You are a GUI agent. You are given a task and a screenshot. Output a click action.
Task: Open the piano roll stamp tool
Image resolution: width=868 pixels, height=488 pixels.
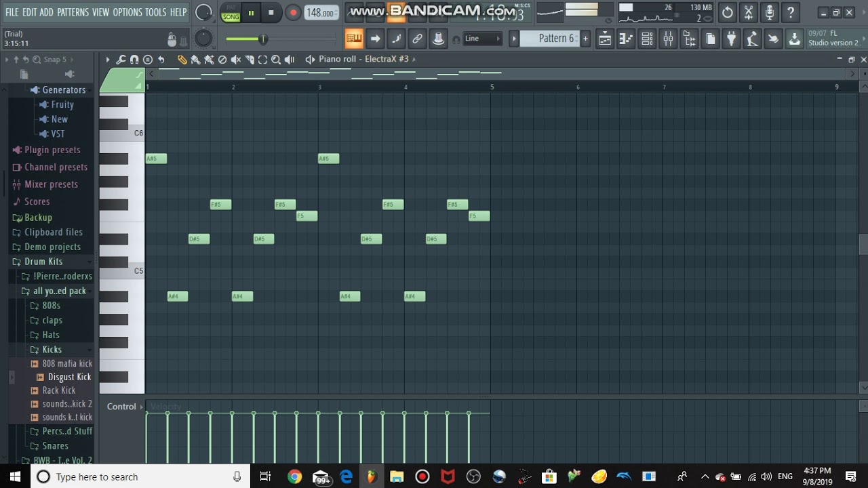pos(148,60)
